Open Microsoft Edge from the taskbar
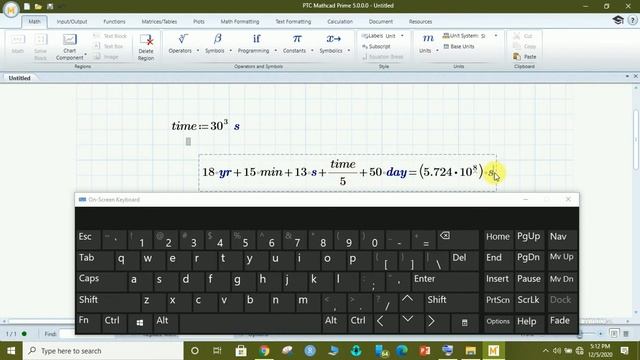 pyautogui.click(x=402, y=351)
